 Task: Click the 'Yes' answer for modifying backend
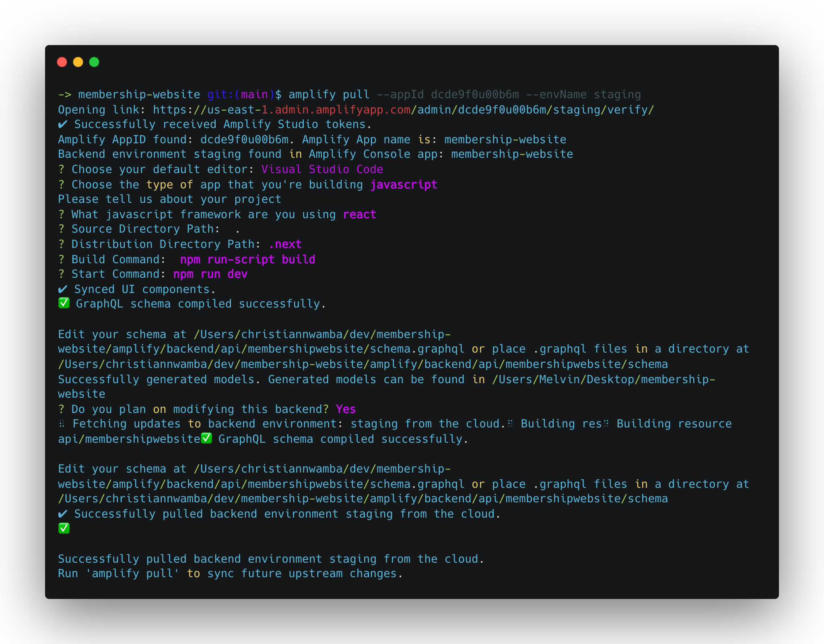[346, 409]
